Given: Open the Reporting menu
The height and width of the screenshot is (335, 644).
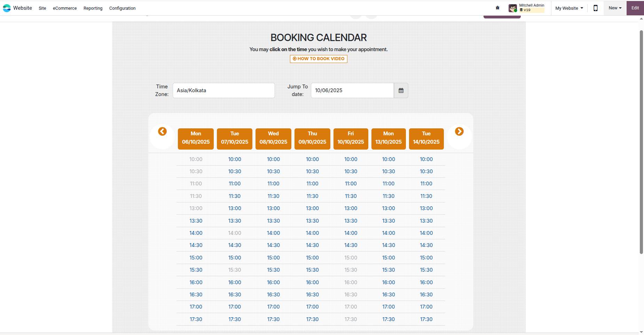Looking at the screenshot, I should [93, 8].
